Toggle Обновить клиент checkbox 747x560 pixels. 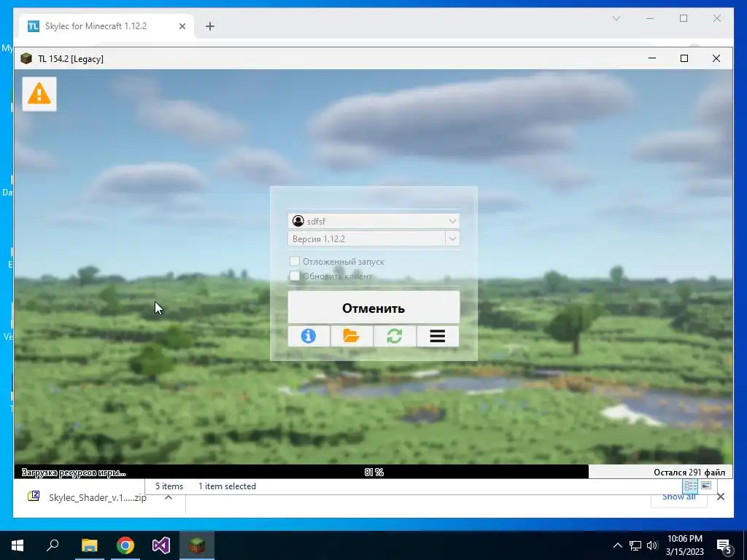click(295, 276)
